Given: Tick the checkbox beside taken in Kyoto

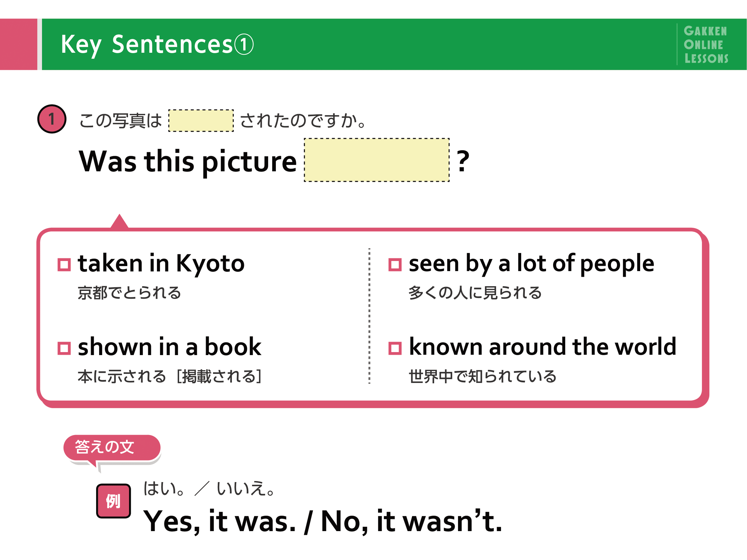Looking at the screenshot, I should pos(64,265).
